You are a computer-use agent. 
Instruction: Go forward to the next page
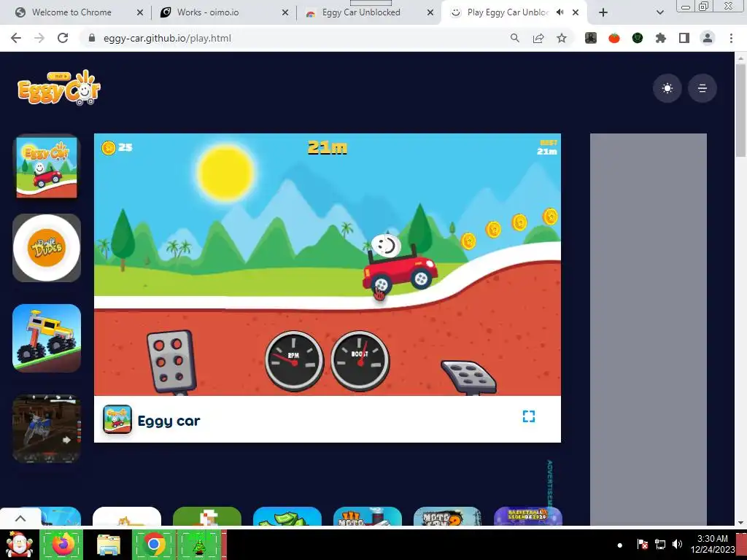click(39, 38)
